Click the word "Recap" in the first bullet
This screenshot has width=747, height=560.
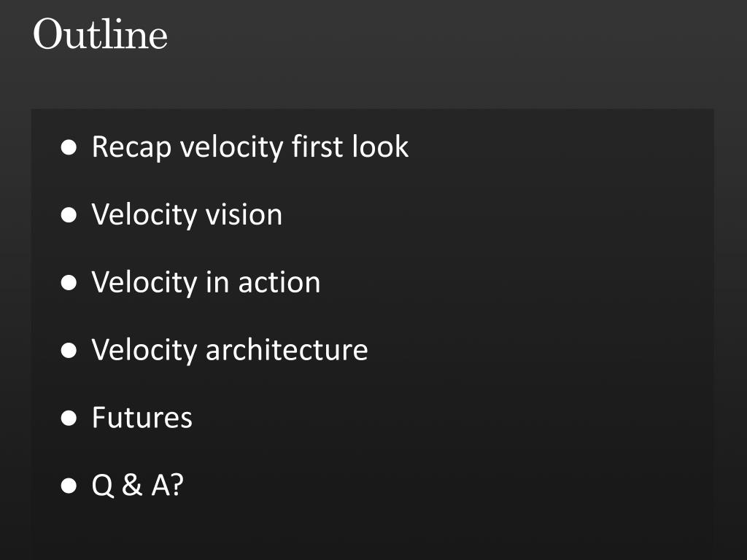tap(131, 147)
